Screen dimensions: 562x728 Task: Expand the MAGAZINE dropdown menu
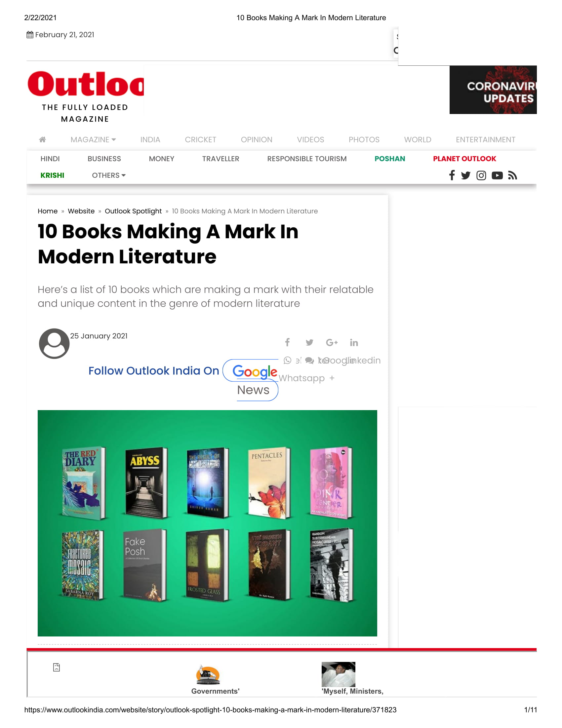(x=93, y=140)
